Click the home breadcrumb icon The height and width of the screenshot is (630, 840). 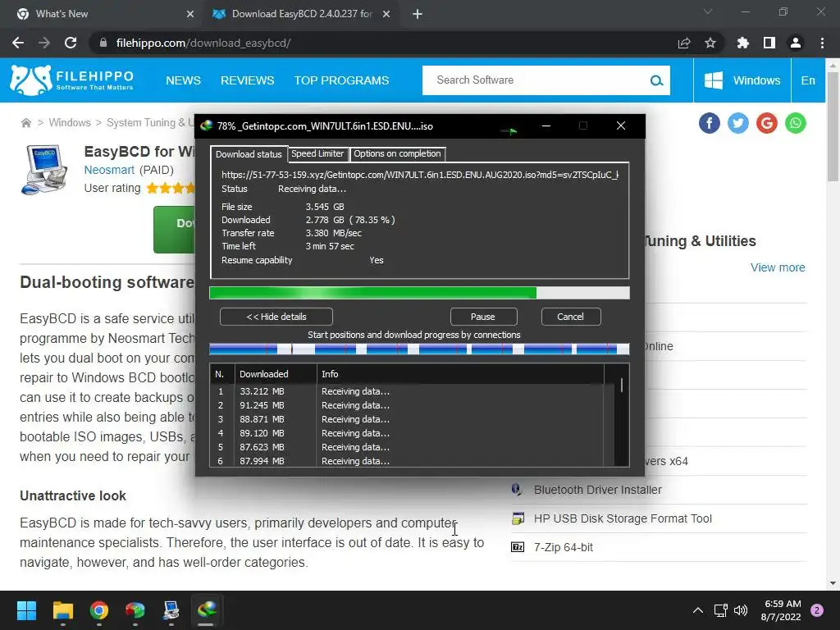pyautogui.click(x=25, y=123)
